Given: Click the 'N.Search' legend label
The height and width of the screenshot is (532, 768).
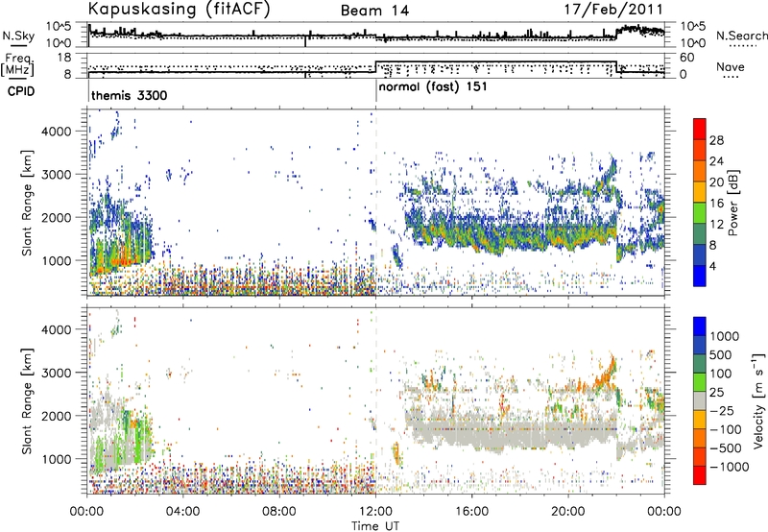Looking at the screenshot, I should tap(741, 36).
